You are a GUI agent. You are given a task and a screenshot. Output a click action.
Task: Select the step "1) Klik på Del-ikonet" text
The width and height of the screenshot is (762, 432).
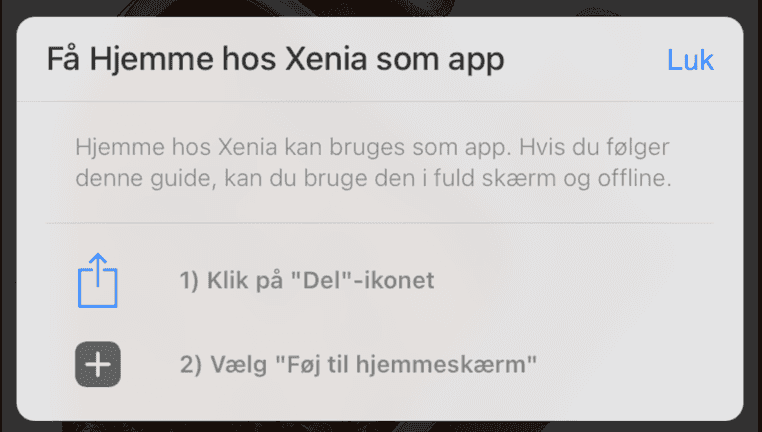307,280
